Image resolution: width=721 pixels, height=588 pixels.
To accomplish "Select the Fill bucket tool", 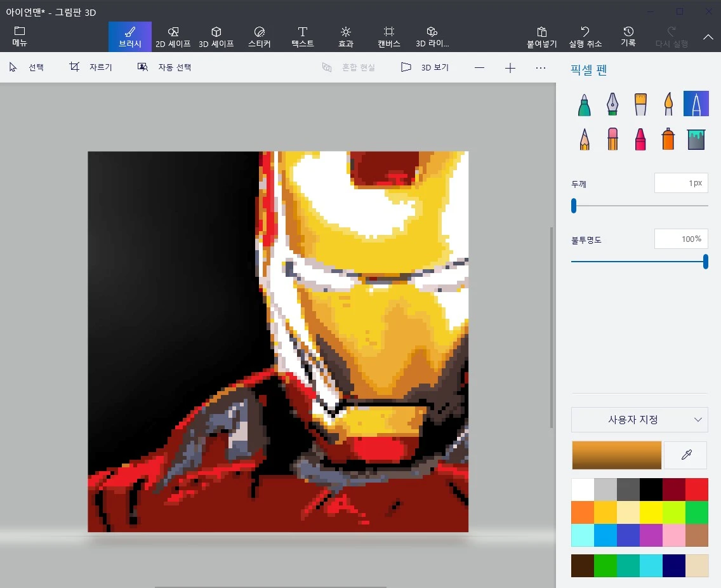I will [696, 138].
